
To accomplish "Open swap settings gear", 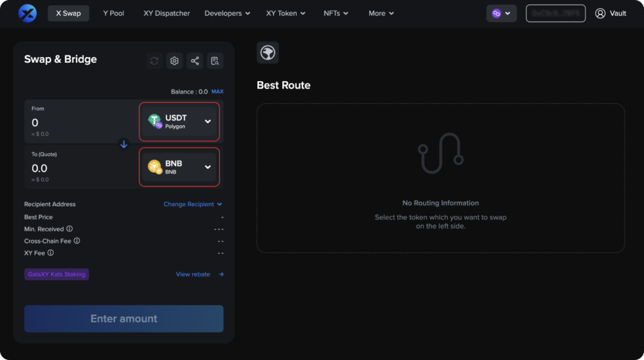I will [175, 61].
